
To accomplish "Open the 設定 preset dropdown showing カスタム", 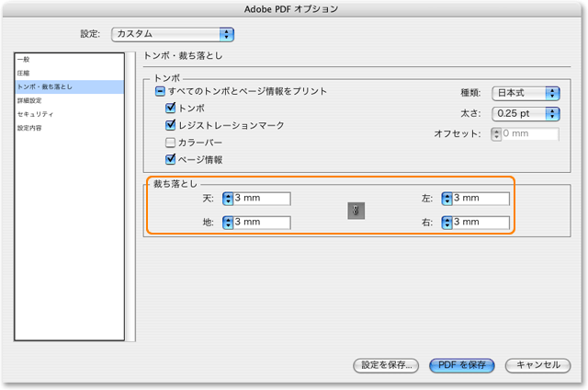I will [172, 34].
